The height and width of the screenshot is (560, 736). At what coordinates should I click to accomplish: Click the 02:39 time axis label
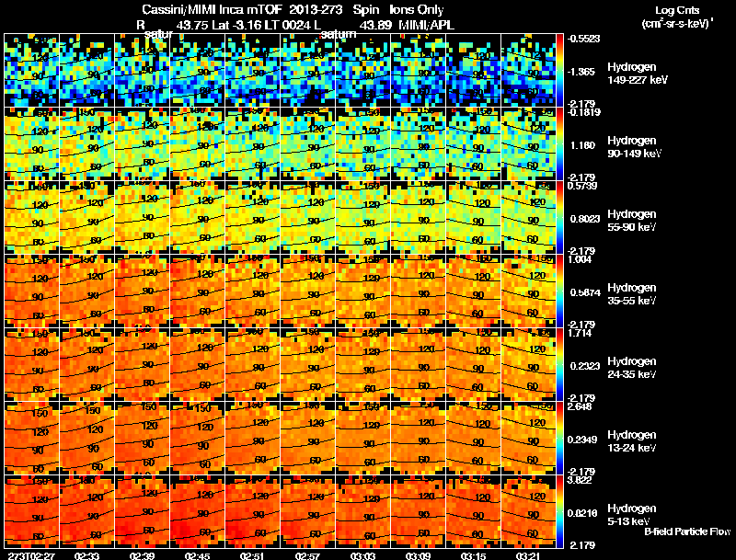142,555
